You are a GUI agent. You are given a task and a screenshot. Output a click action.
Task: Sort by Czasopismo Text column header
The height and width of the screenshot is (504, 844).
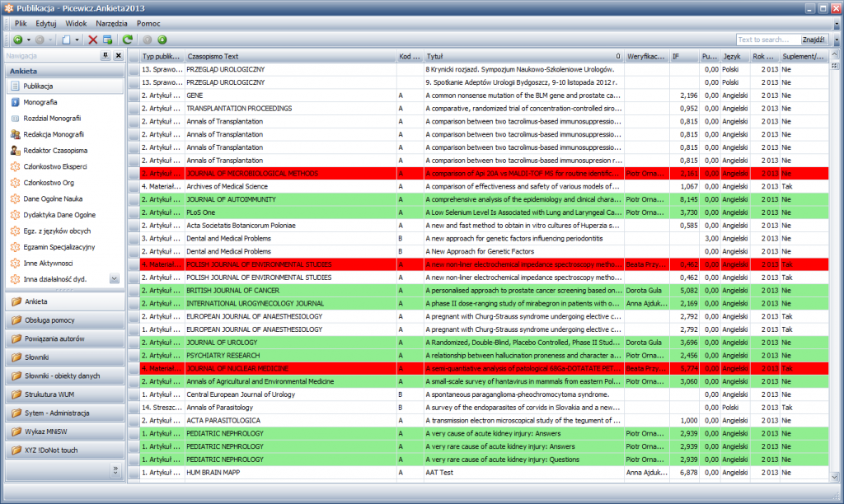289,57
